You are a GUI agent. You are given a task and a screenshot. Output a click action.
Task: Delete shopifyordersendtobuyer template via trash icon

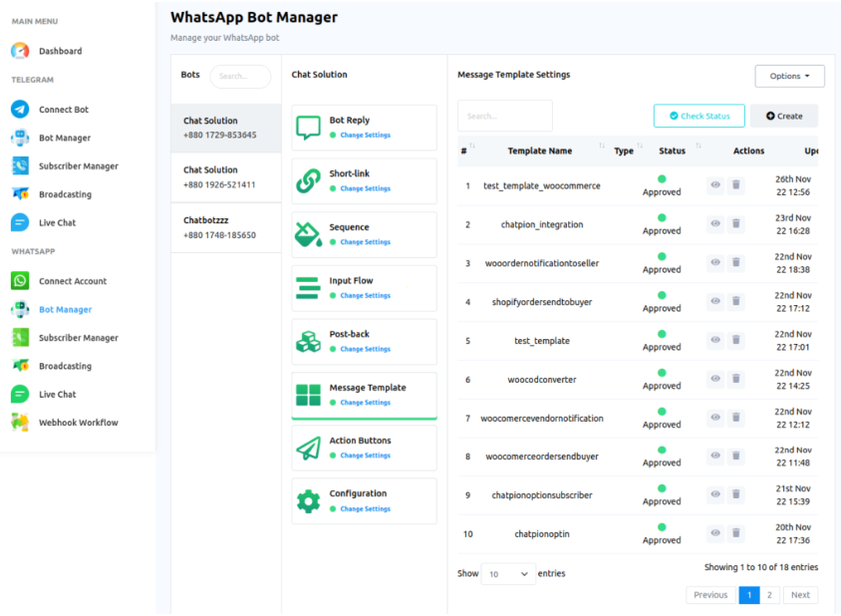point(735,302)
